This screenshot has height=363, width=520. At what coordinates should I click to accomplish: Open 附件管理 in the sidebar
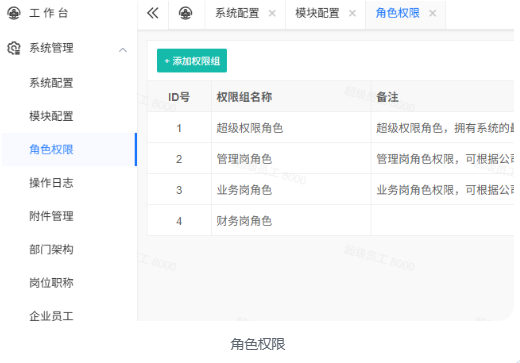51,216
